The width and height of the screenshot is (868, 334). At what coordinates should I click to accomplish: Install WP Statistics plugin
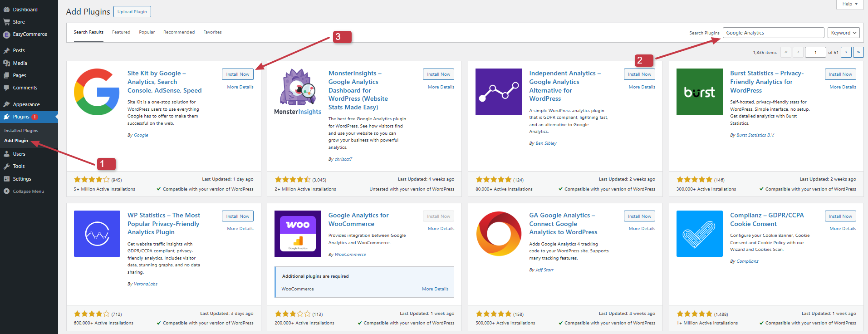(x=238, y=216)
